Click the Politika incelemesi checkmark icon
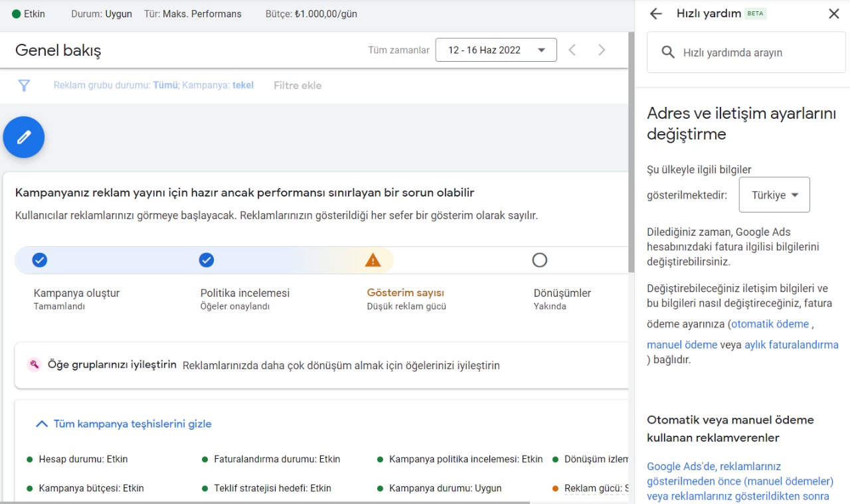Image resolution: width=850 pixels, height=504 pixels. click(207, 260)
